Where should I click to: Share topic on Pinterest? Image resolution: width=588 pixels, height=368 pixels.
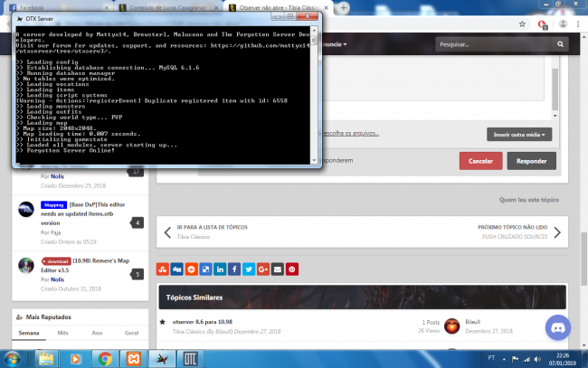291,269
